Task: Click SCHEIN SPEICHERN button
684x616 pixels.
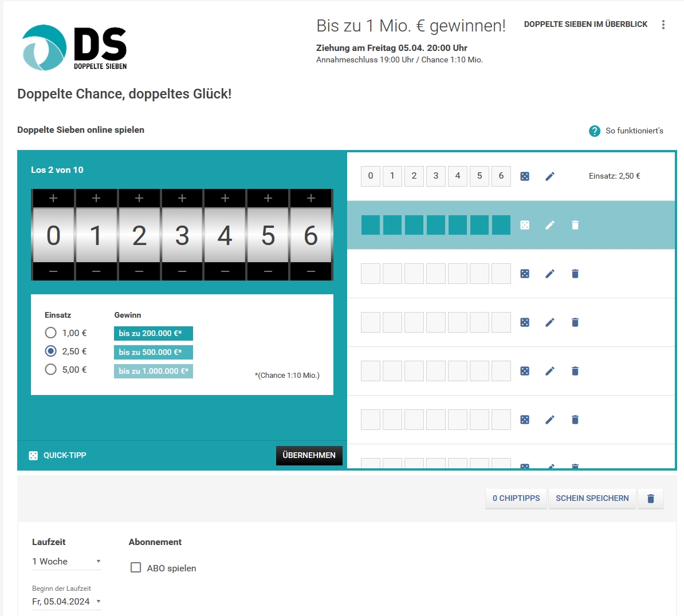Action: click(x=592, y=498)
